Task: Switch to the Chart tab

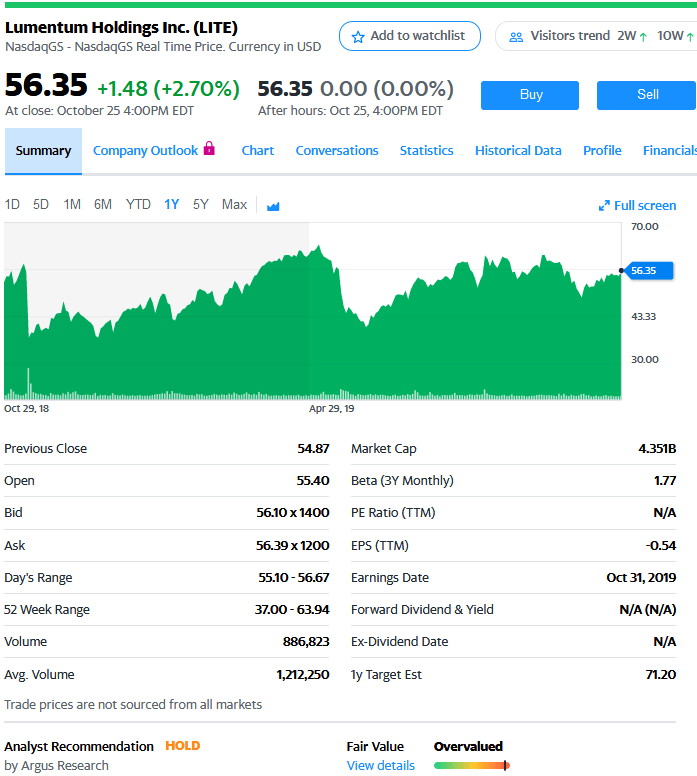Action: pyautogui.click(x=257, y=150)
